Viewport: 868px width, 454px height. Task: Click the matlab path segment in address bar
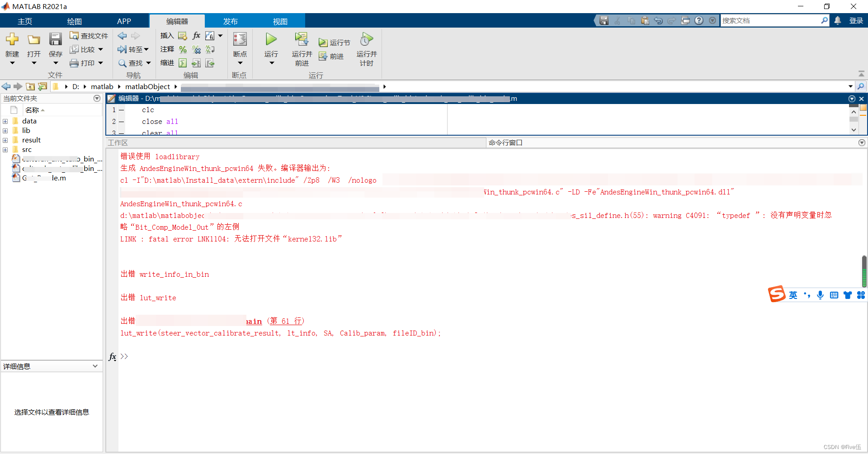[x=102, y=86]
